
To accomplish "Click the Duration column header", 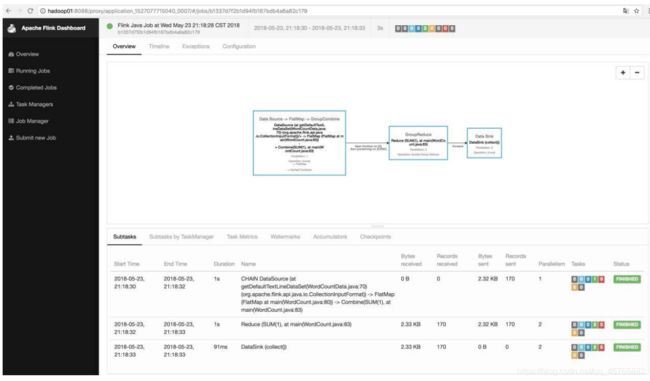I will coord(224,264).
